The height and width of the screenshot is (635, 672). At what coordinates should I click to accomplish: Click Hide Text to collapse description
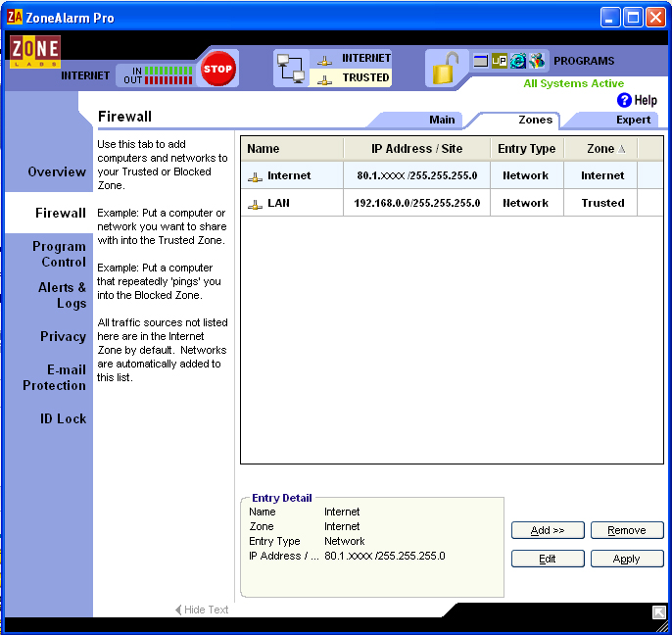202,610
